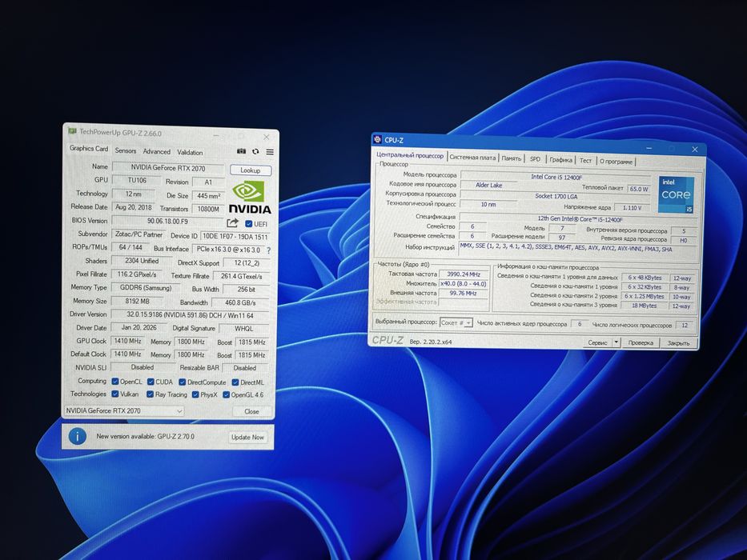747x560 pixels.
Task: Click the blue info icon in update bar
Action: 77,436
